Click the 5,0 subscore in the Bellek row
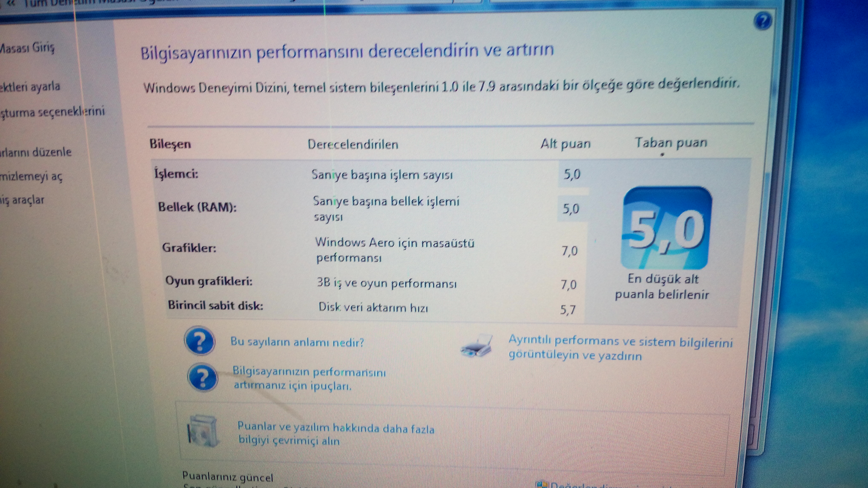The height and width of the screenshot is (488, 868). pyautogui.click(x=571, y=209)
